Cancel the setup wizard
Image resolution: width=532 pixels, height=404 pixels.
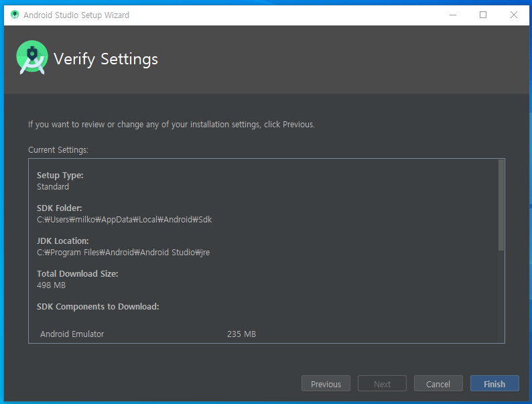click(x=438, y=383)
